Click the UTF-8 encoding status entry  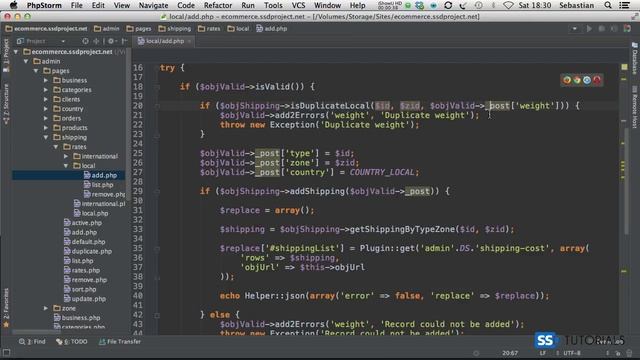[x=571, y=353]
